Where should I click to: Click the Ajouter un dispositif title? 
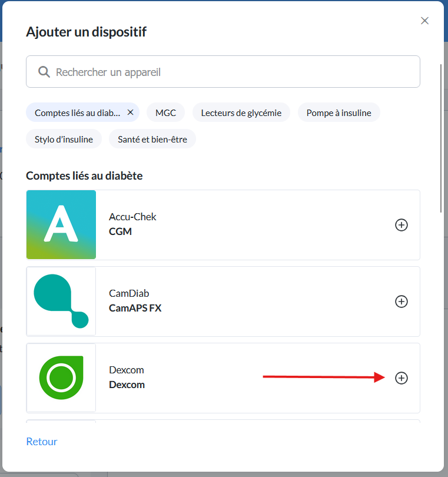tap(86, 32)
